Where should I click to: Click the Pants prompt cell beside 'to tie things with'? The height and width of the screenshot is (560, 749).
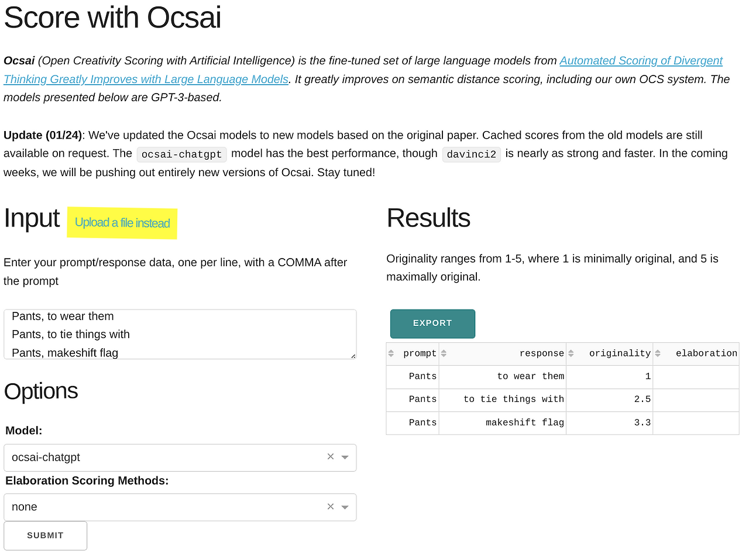413,400
